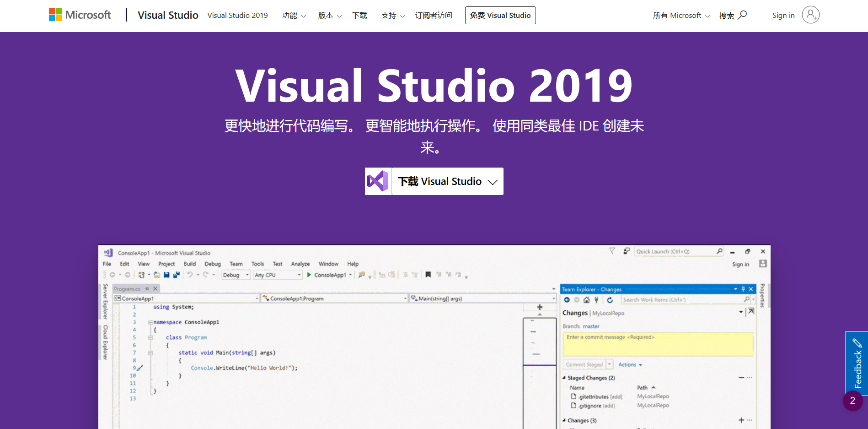Open the Any CPU platform dropdown
868x429 pixels.
tap(278, 275)
